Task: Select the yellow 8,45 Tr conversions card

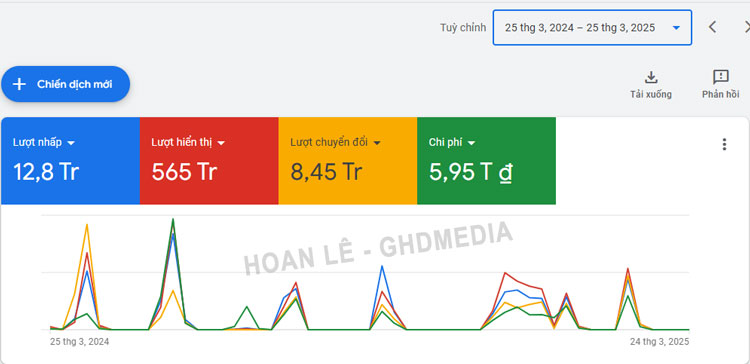Action: pyautogui.click(x=348, y=161)
